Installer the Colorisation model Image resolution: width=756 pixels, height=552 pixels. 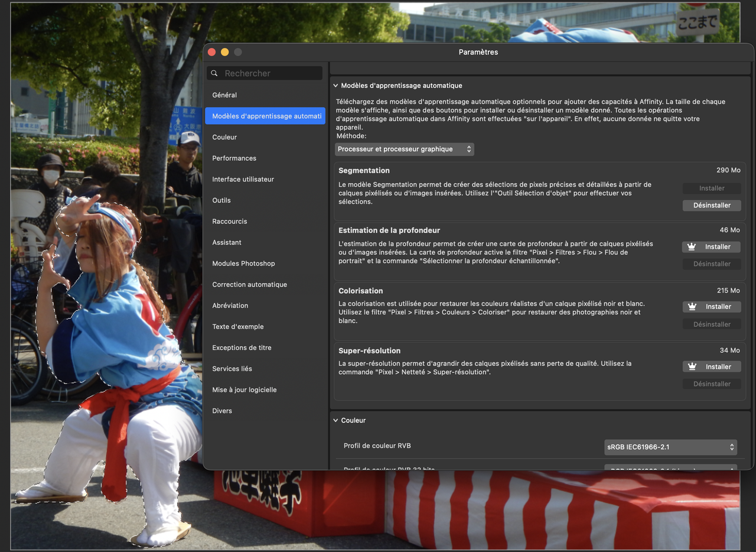pos(715,307)
